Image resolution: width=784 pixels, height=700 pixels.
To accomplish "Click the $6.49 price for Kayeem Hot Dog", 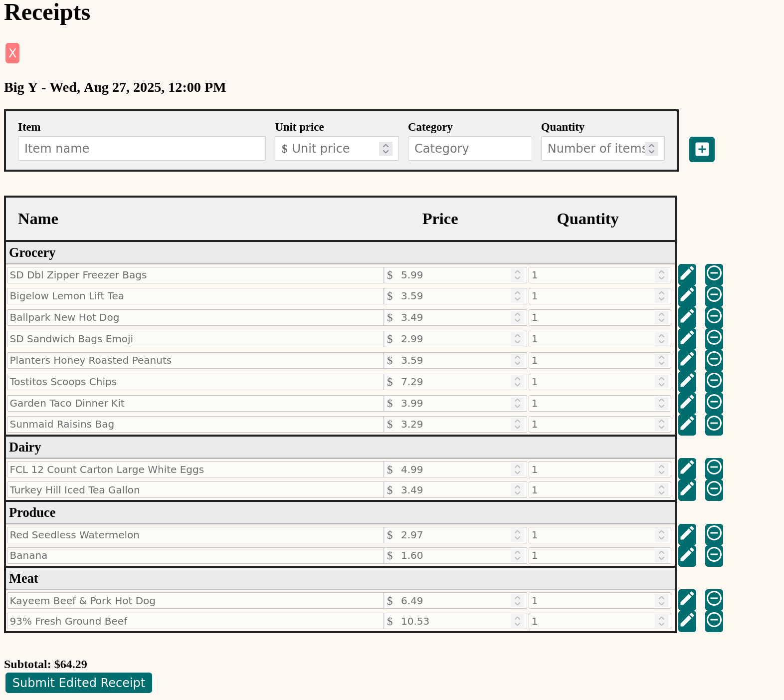I will (x=455, y=601).
